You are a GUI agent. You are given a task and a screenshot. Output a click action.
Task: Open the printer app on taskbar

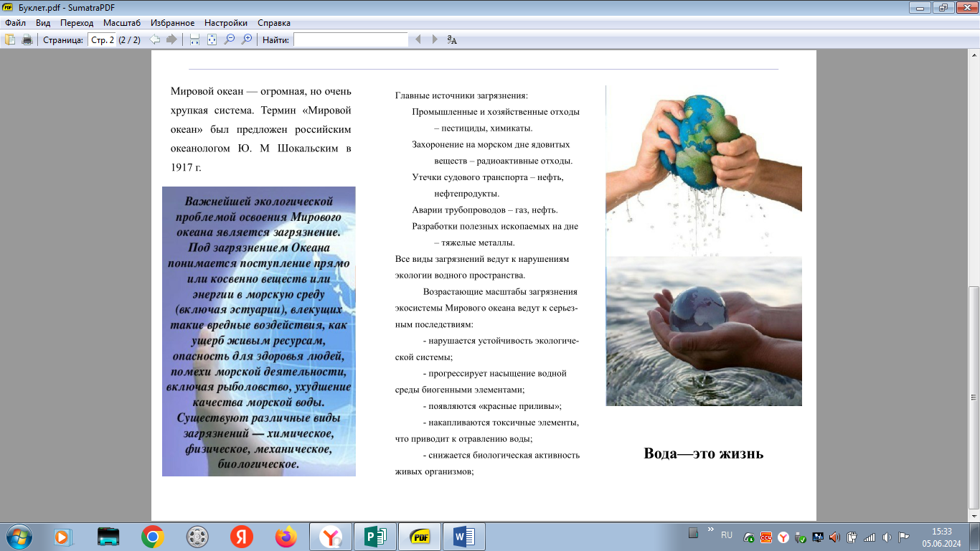pyautogui.click(x=108, y=537)
